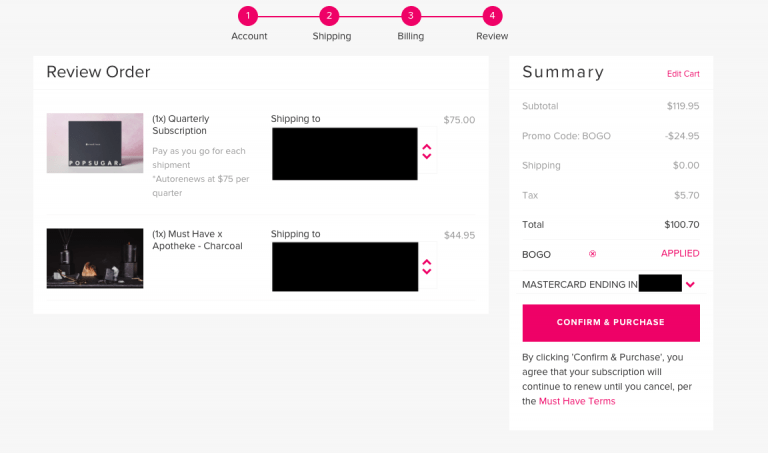Click the Quarterly Subscription item title
Screen dimensions: 768x453
click(181, 124)
